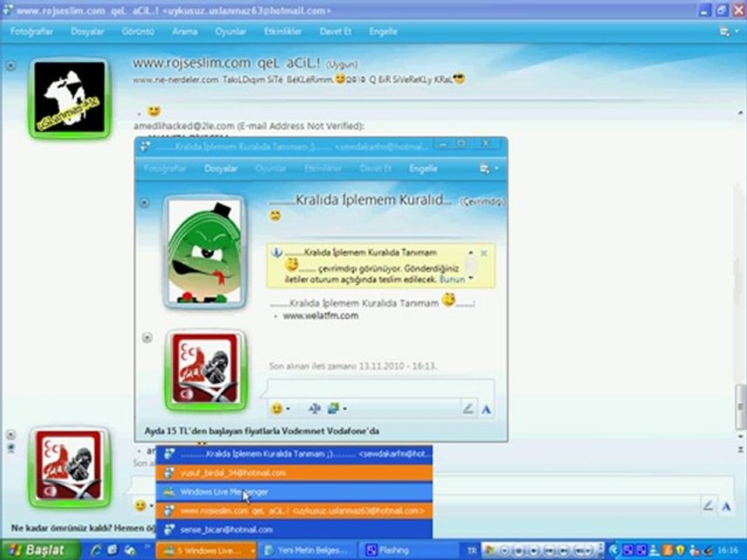Collapse own avatar toggle in main window

[10, 434]
